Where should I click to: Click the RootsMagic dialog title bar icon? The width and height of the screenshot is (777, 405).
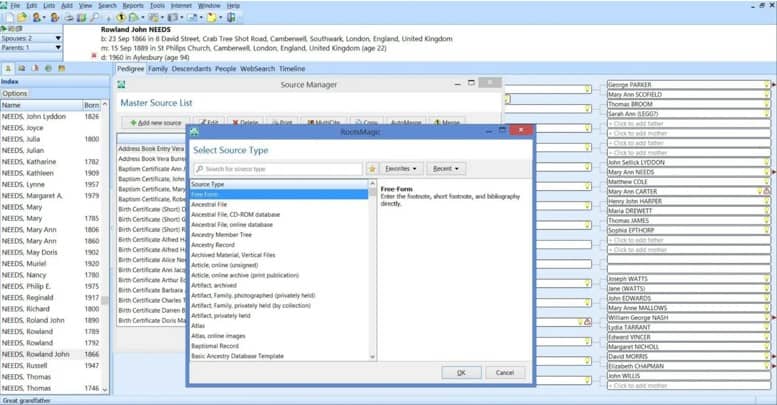click(x=194, y=132)
